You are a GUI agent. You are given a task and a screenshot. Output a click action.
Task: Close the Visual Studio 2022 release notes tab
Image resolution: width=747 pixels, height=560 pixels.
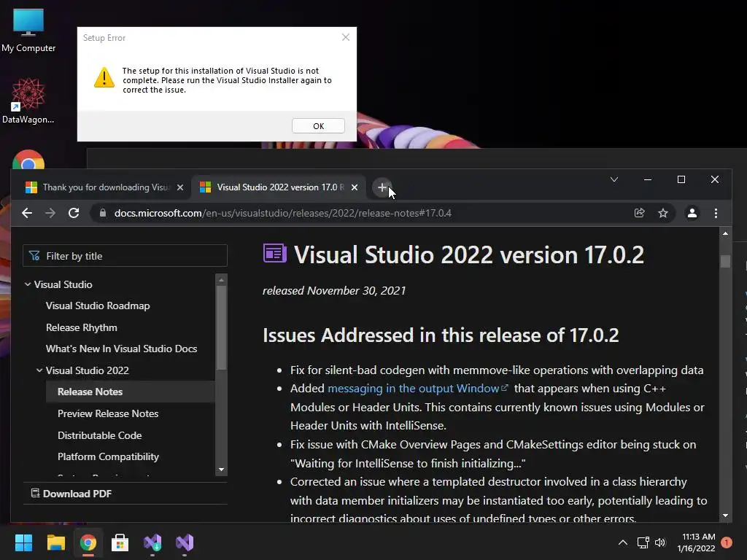tap(355, 187)
